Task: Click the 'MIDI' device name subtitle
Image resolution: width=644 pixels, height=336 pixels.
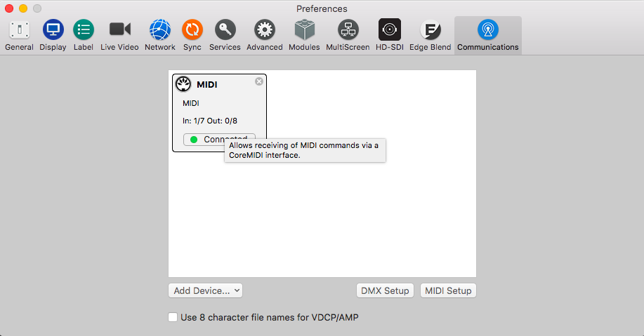Action: (x=191, y=103)
